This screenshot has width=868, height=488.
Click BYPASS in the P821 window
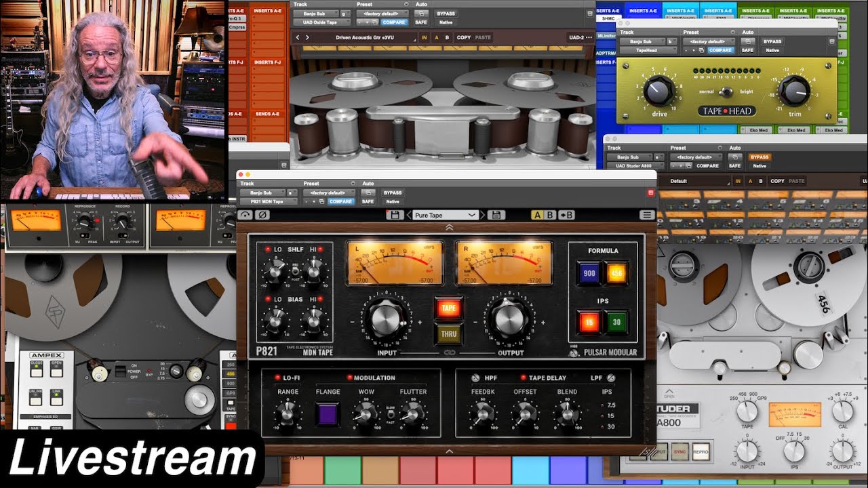tap(393, 192)
